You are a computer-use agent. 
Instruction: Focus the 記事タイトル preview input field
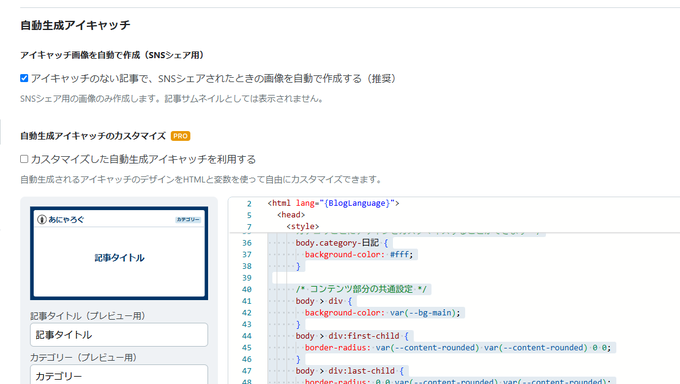(119, 335)
